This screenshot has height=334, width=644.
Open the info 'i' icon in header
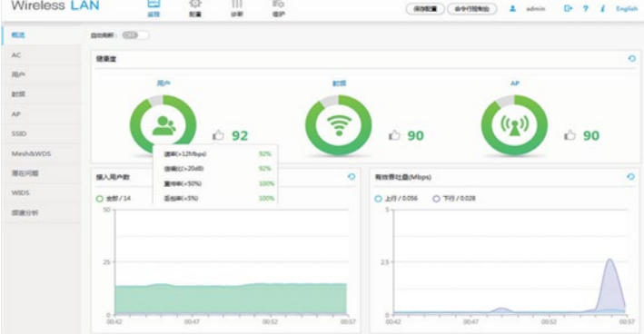pos(602,8)
